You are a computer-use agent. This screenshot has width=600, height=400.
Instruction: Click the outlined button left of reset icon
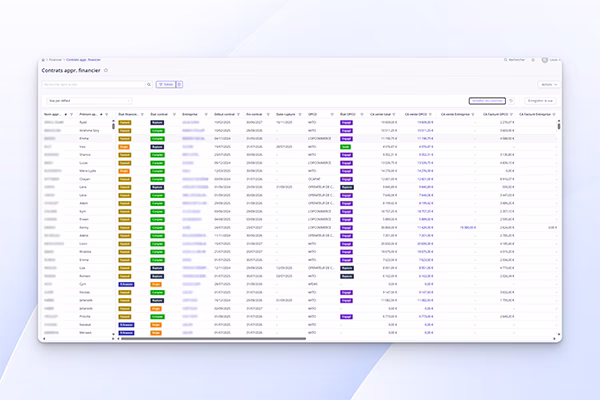(x=487, y=101)
